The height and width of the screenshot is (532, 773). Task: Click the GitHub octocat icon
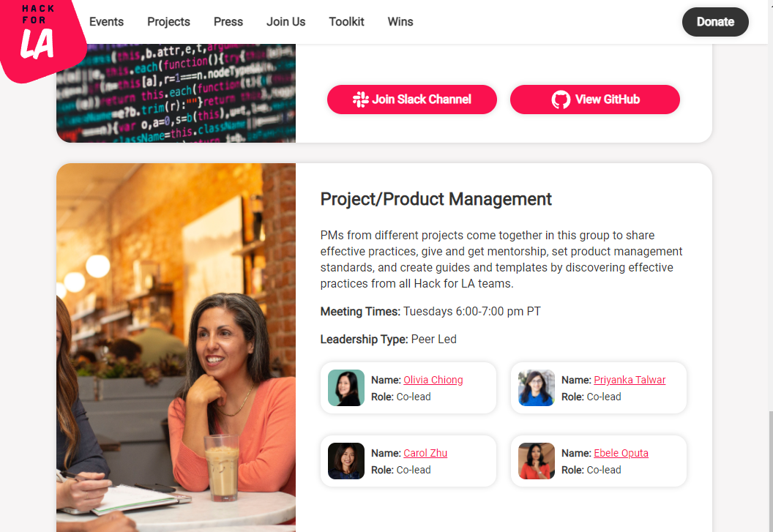[x=561, y=100]
